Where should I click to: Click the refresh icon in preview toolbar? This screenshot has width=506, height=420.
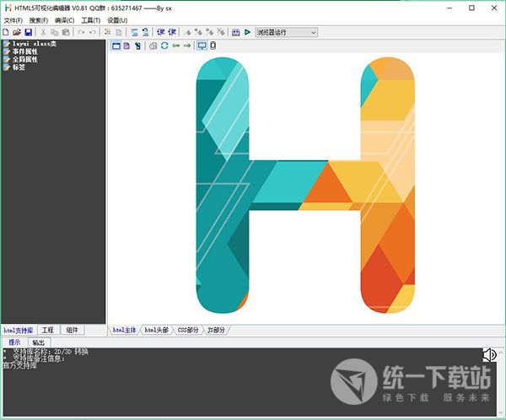pyautogui.click(x=164, y=46)
